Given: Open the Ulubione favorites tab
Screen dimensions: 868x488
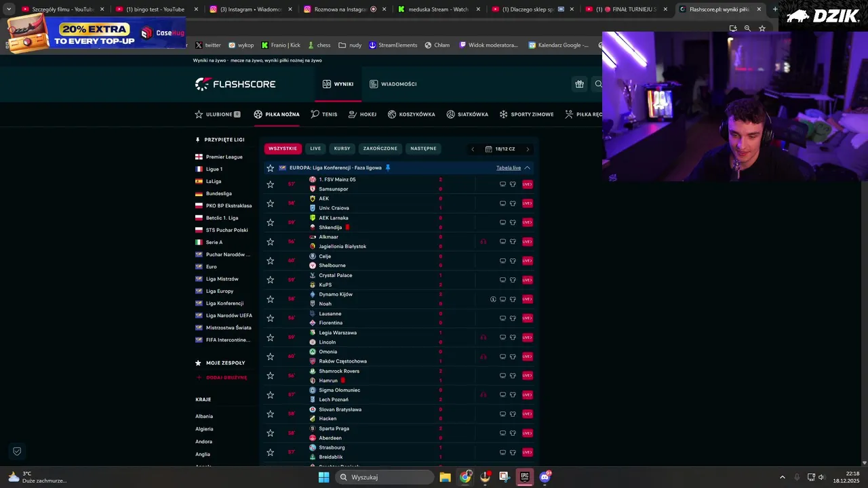Looking at the screenshot, I should click(x=218, y=115).
